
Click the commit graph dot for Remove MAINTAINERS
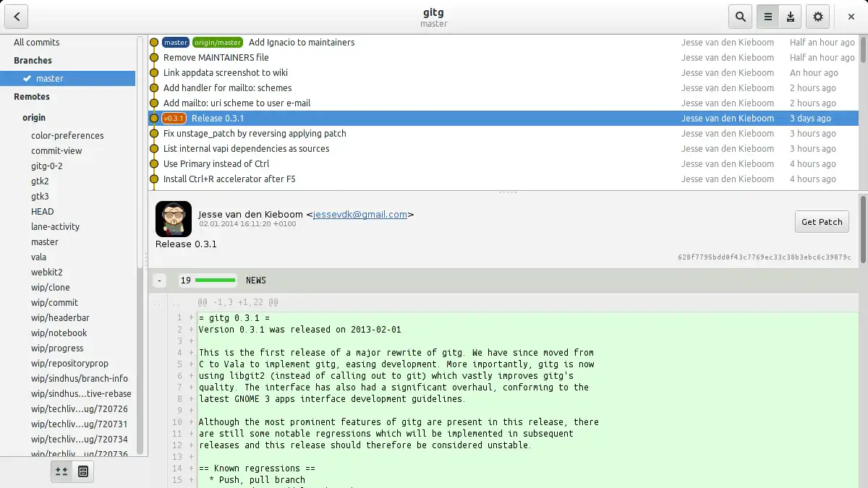pyautogui.click(x=154, y=57)
